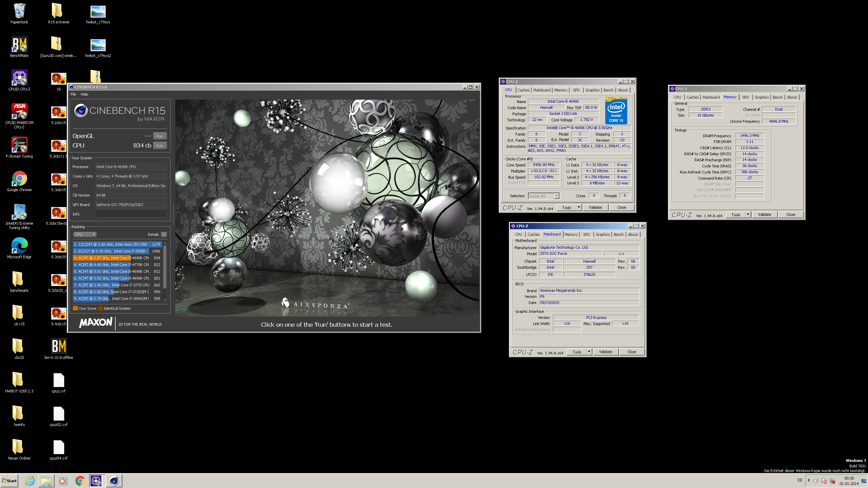
Task: Open the cb r15 folder
Action: [19, 316]
